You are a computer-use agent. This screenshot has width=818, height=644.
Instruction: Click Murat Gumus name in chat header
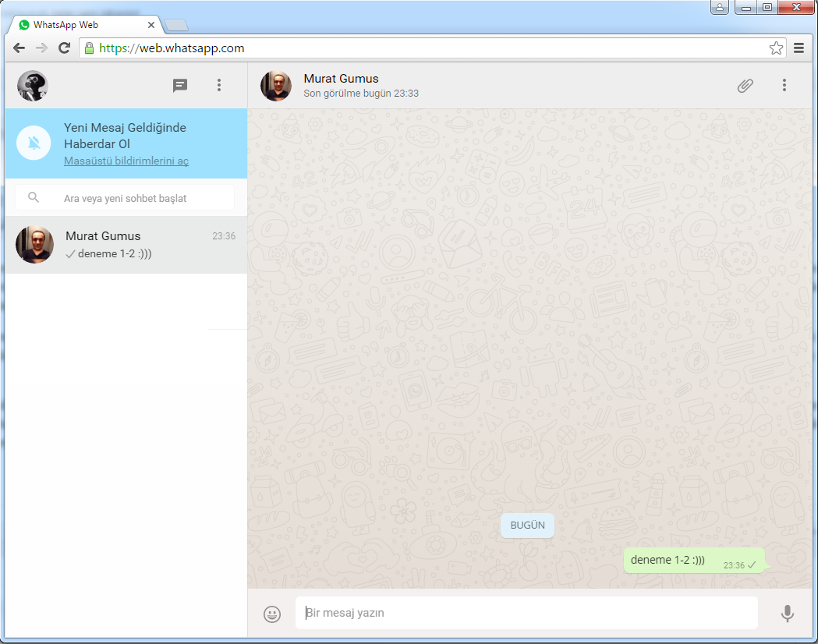pos(341,79)
